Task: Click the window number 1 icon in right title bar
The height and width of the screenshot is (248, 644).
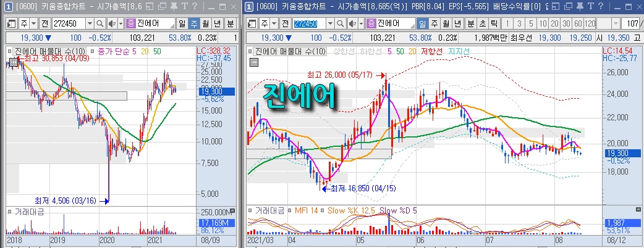Action: (249, 7)
